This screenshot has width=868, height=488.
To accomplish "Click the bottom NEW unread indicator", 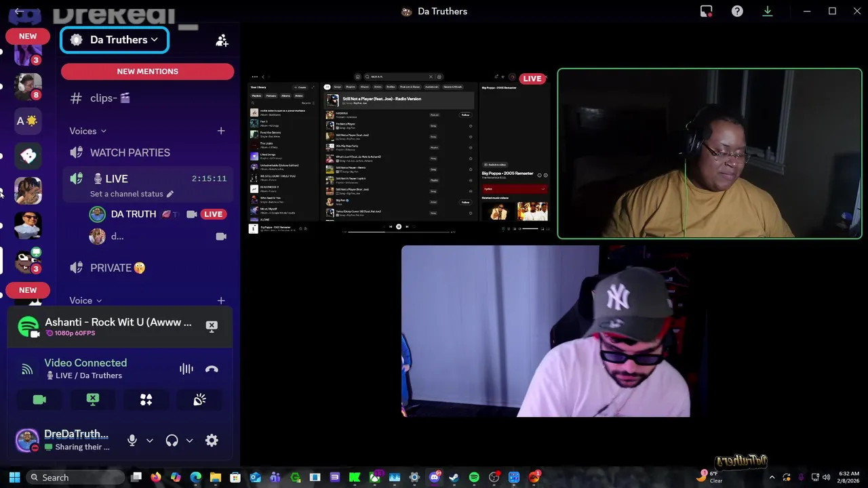I will [28, 290].
